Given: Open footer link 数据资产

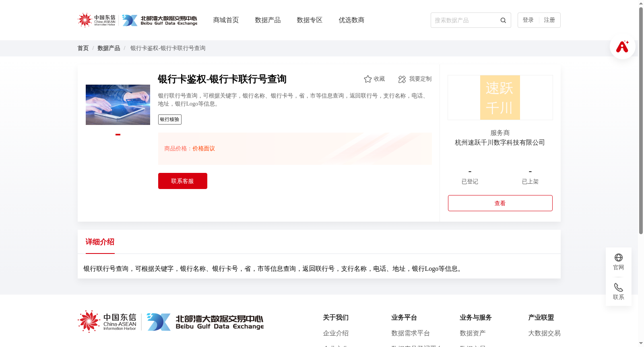Looking at the screenshot, I should click(473, 333).
